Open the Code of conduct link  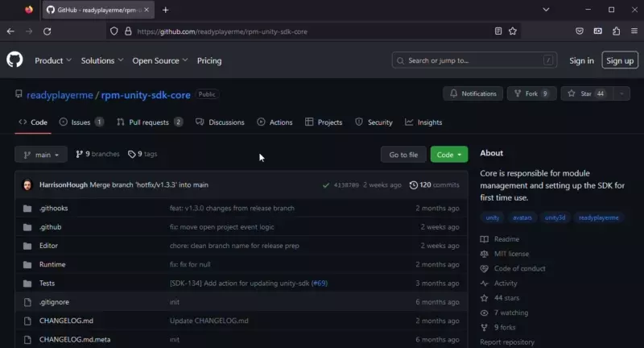click(519, 269)
